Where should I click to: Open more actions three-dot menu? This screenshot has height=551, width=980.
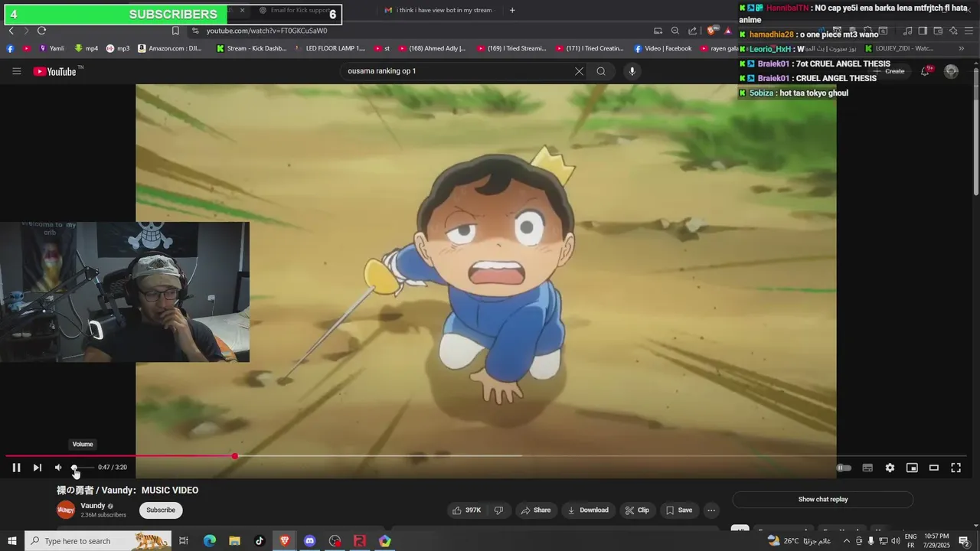pyautogui.click(x=711, y=510)
